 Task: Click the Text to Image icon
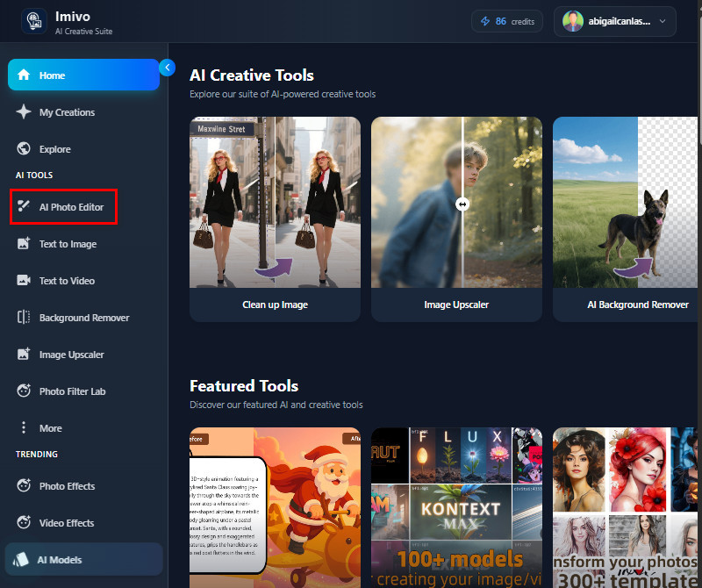(x=24, y=244)
